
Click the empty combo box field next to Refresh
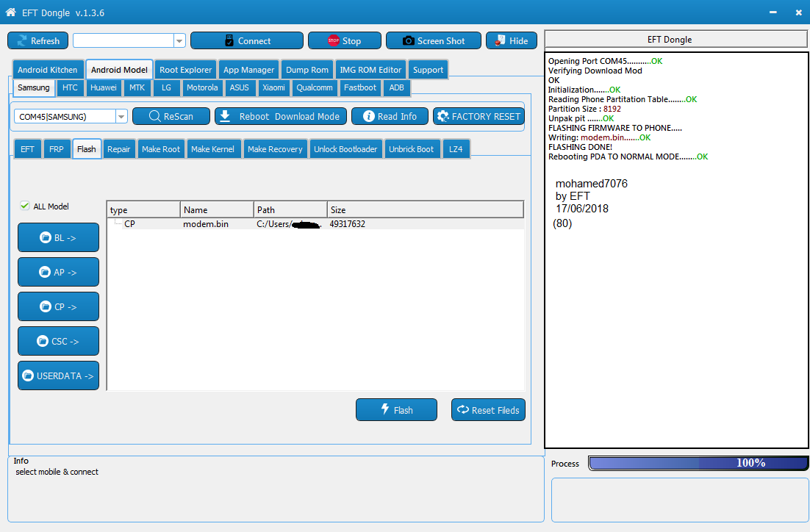pos(123,41)
